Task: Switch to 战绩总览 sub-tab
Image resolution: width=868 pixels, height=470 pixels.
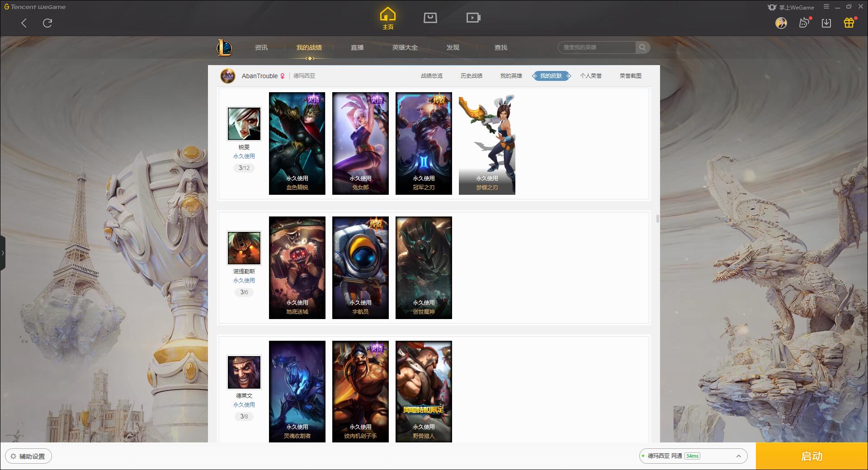Action: pos(432,76)
